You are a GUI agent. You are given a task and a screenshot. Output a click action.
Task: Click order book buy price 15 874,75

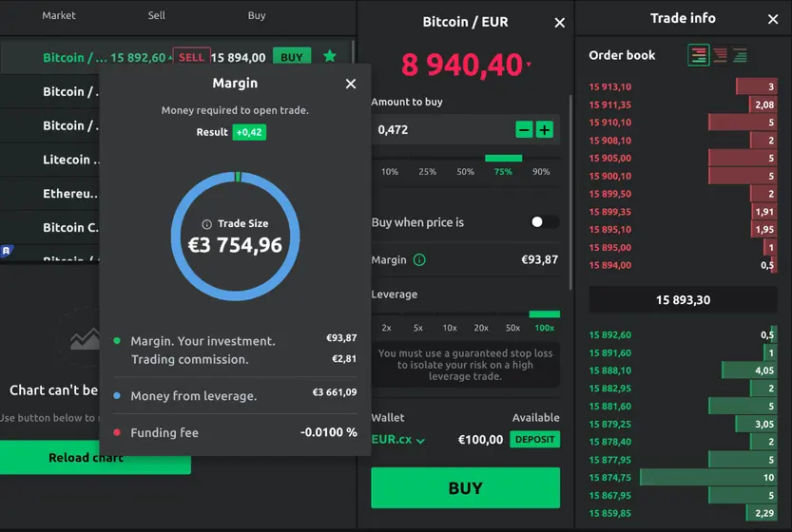[609, 478]
